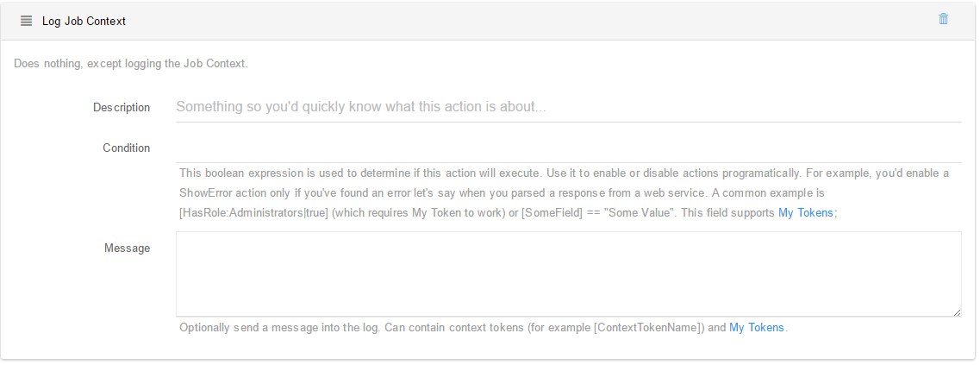Click the 'Does nothing, except logging' description text

[131, 63]
